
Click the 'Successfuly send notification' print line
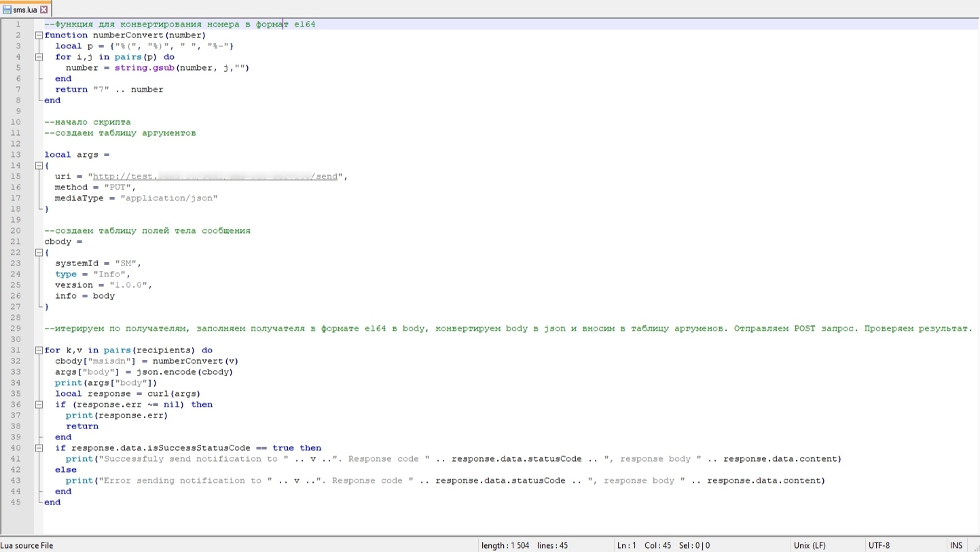click(x=454, y=459)
